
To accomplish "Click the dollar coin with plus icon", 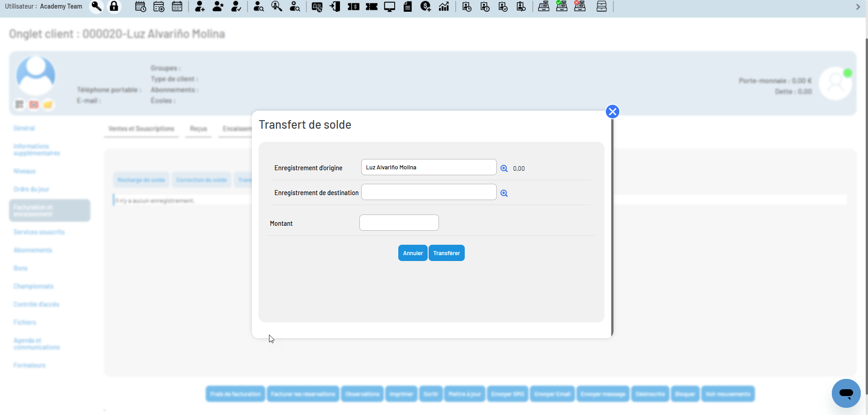I will click(425, 6).
